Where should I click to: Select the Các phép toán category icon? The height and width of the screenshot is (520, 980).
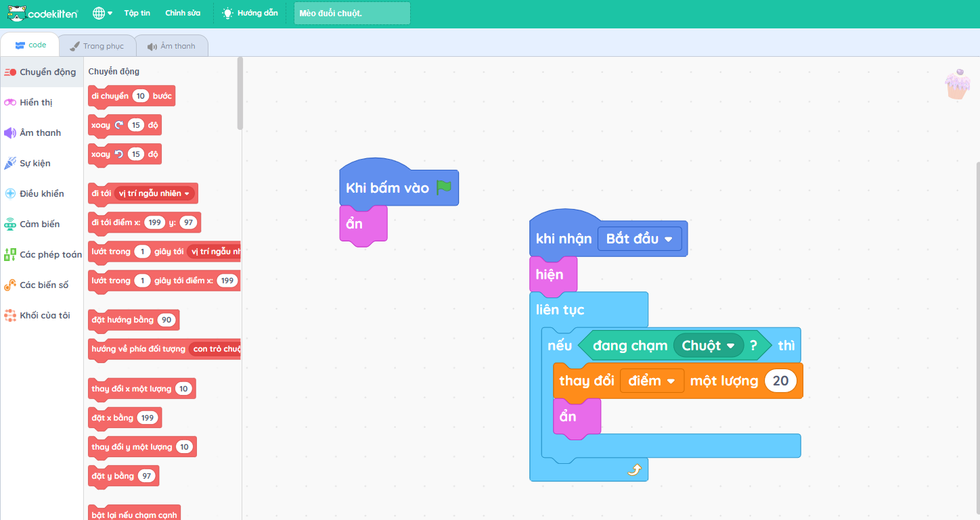[10, 255]
